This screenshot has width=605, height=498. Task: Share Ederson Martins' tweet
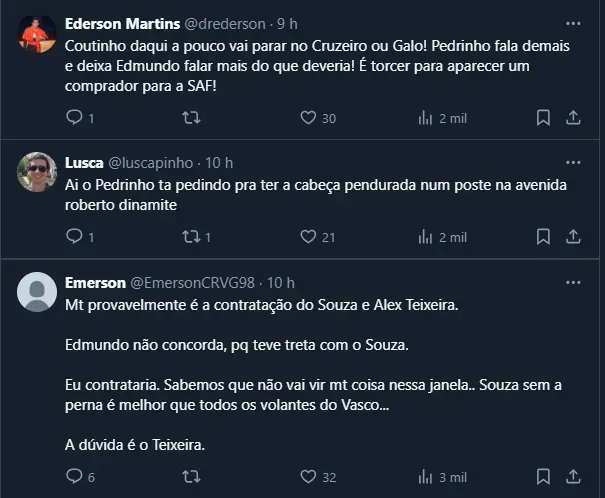[x=574, y=118]
